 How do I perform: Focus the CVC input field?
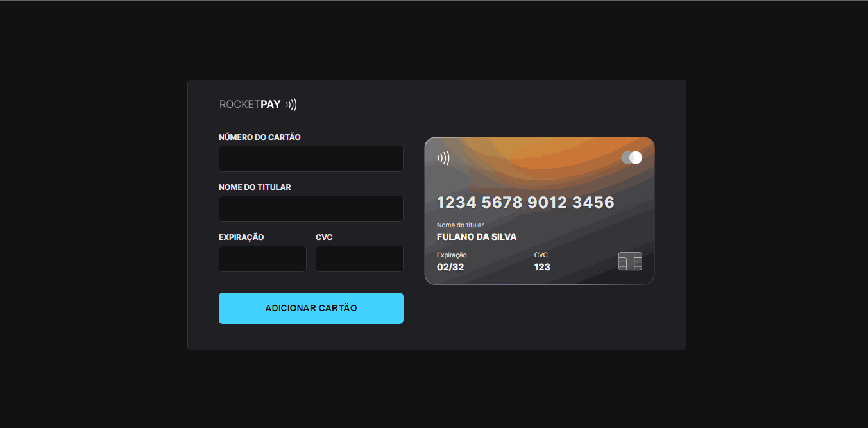coord(359,259)
